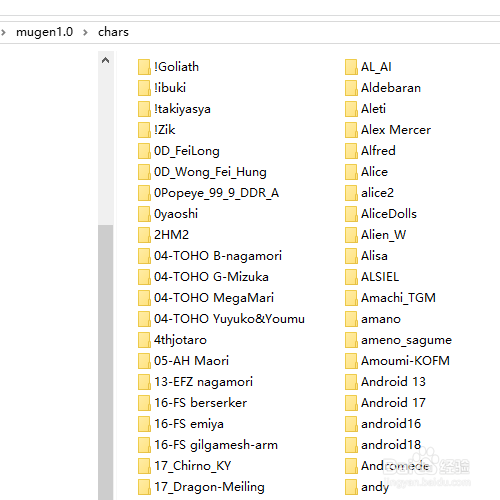
Task: Click the !takiyasya folder icon
Action: [144, 109]
